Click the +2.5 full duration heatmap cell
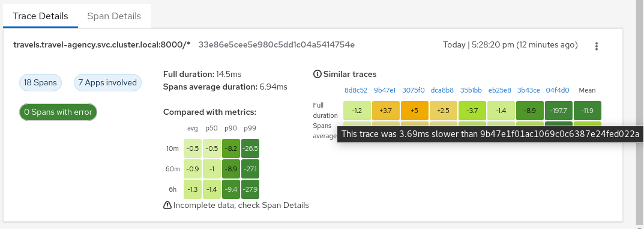 [x=444, y=111]
